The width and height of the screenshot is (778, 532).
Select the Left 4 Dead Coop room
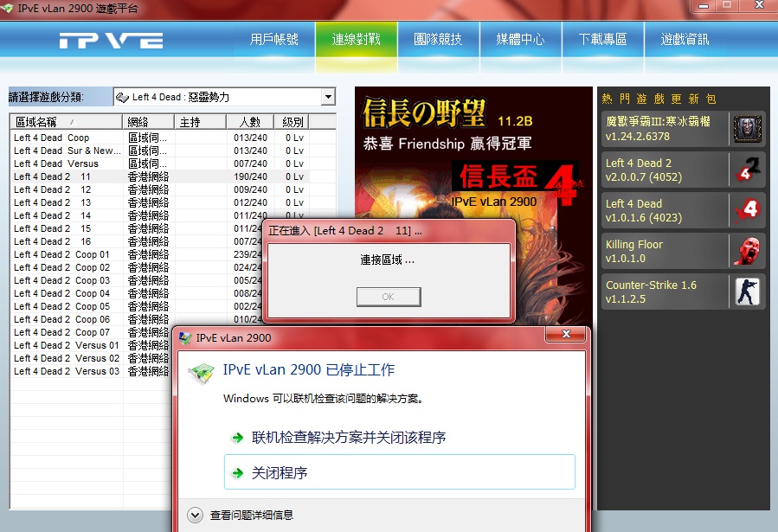click(158, 138)
